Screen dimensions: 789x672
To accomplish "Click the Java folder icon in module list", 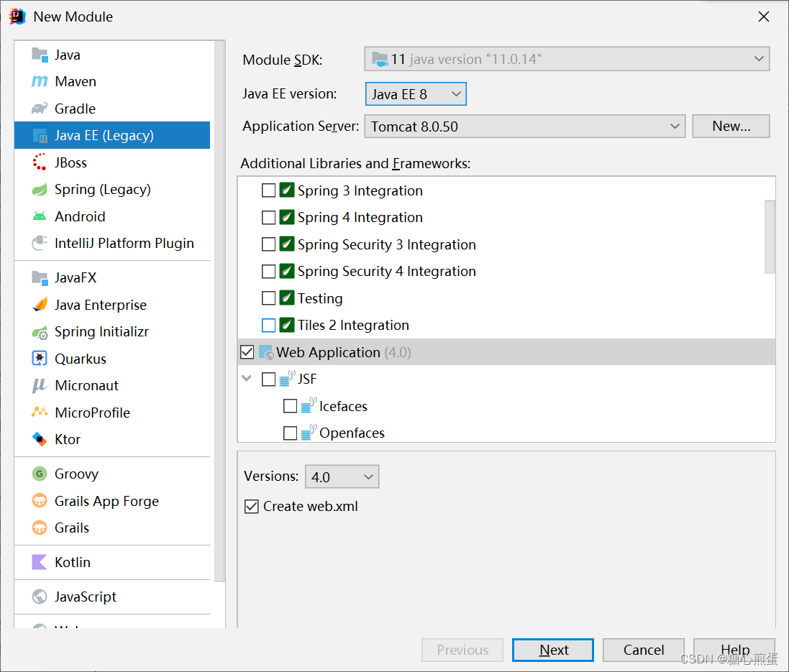I will (x=40, y=55).
